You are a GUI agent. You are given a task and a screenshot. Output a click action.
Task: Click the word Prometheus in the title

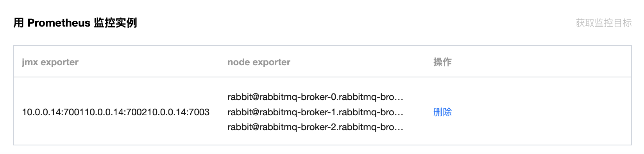click(x=59, y=23)
